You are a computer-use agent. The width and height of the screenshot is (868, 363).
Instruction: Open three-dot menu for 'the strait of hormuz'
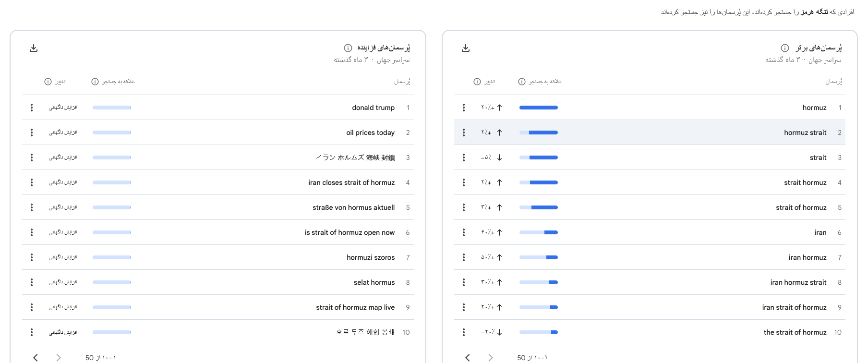[x=463, y=332]
